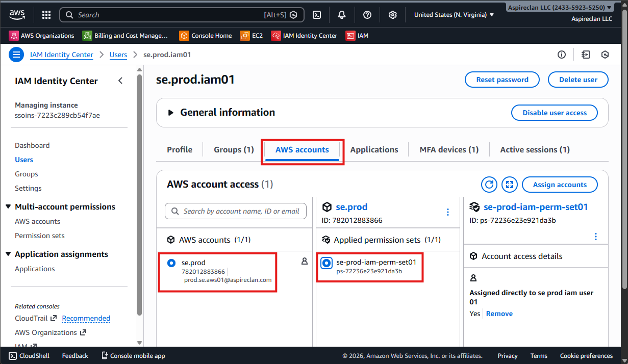Click the full-screen expand icon
628x364 pixels.
point(510,185)
